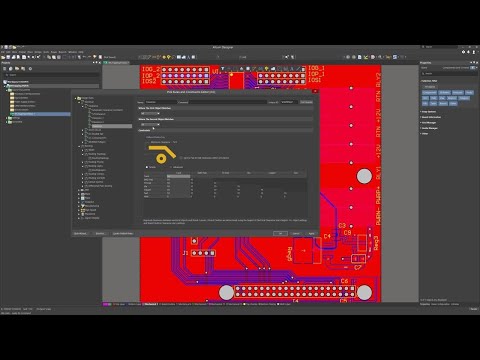Select the yellow via tool in the Active Bar
Screen dimensions: 480x360
coord(266,69)
